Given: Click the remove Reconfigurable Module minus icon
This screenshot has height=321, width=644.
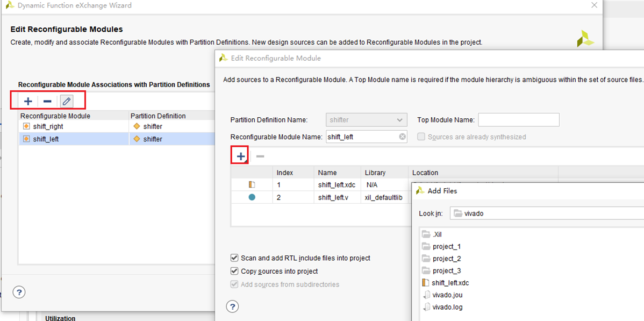Looking at the screenshot, I should 47,101.
